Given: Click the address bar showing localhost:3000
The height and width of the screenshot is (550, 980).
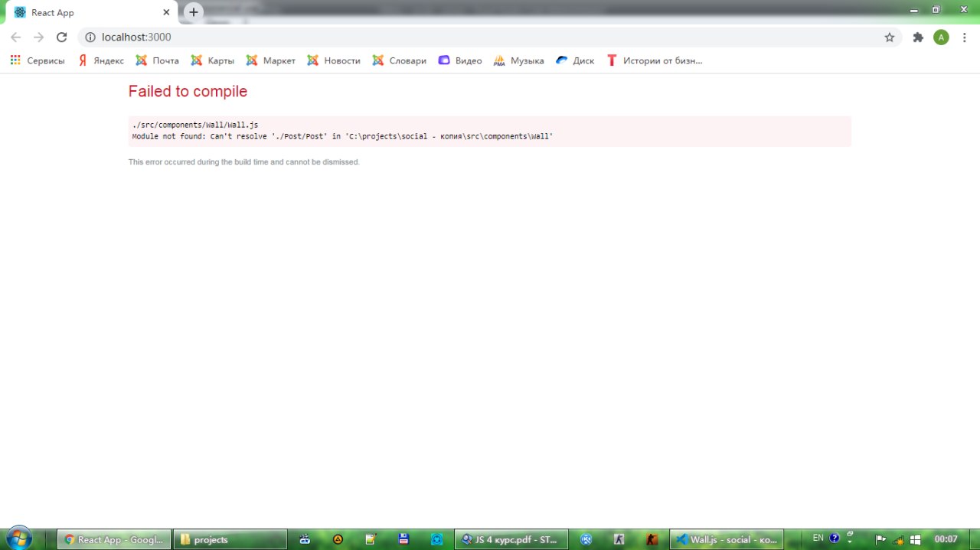Looking at the screenshot, I should click(490, 37).
